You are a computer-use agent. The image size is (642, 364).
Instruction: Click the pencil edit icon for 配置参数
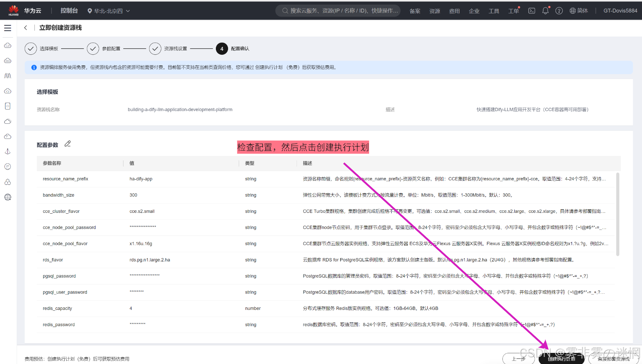tap(67, 144)
